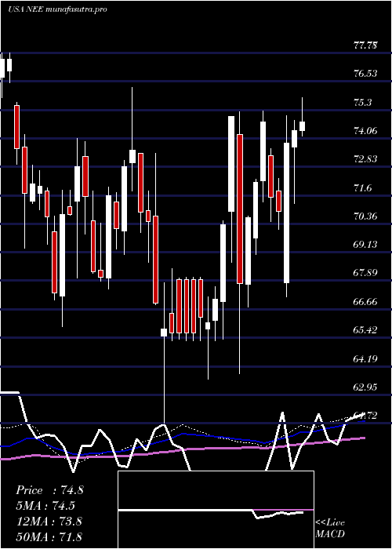The image size is (392, 549).
Task: Open the MACD inset panel
Action: [216, 510]
